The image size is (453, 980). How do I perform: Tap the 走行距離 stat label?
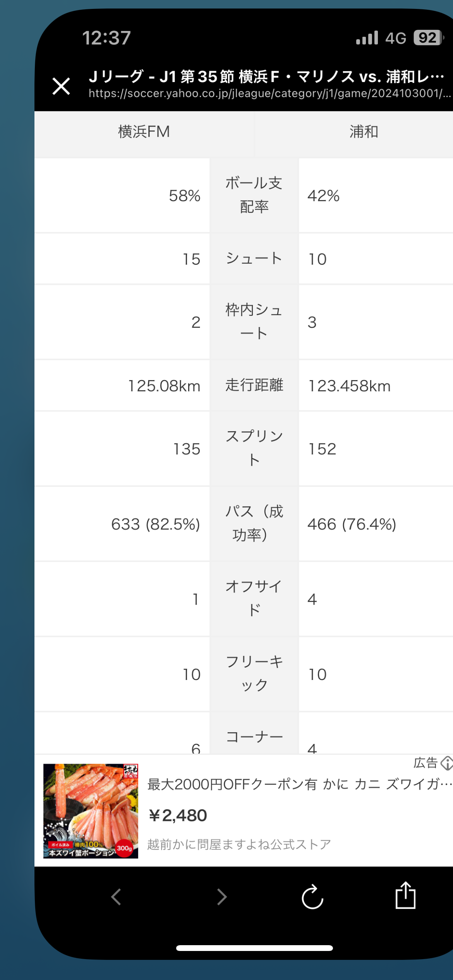coord(254,385)
